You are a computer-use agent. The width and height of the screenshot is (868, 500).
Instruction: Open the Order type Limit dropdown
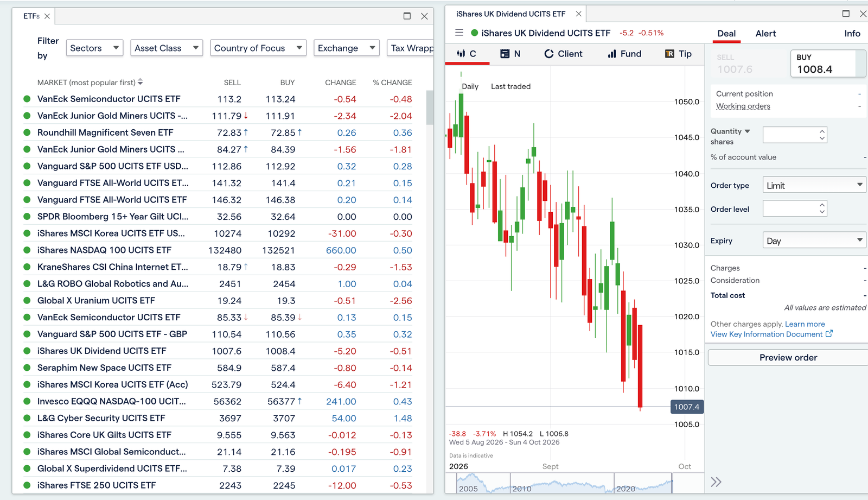click(x=814, y=185)
